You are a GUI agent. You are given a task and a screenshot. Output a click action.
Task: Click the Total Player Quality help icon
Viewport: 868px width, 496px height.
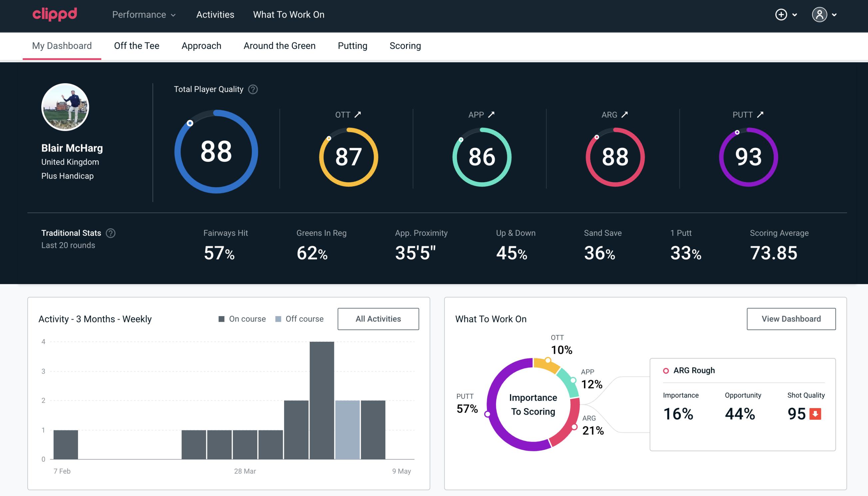pos(251,89)
